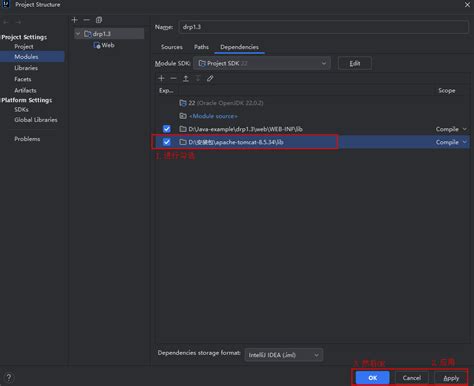Open Artifacts settings
Image resolution: width=474 pixels, height=386 pixels.
pyautogui.click(x=25, y=90)
